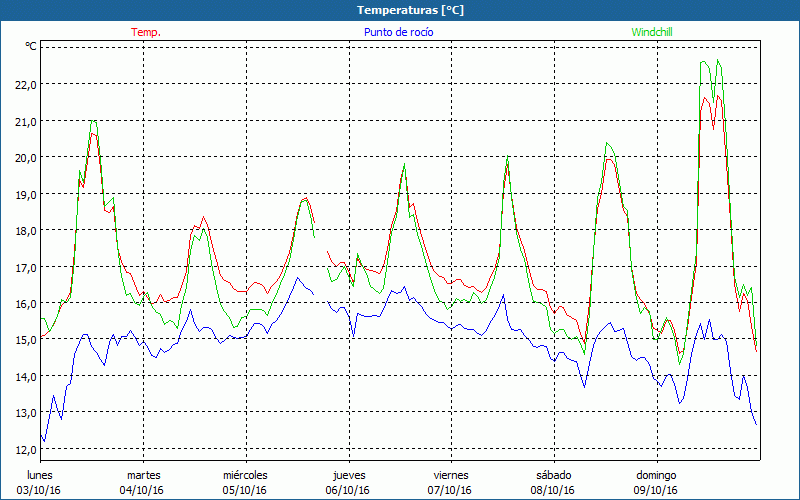Click the 21,0 y-axis value label
The height and width of the screenshot is (500, 800).
click(x=24, y=121)
